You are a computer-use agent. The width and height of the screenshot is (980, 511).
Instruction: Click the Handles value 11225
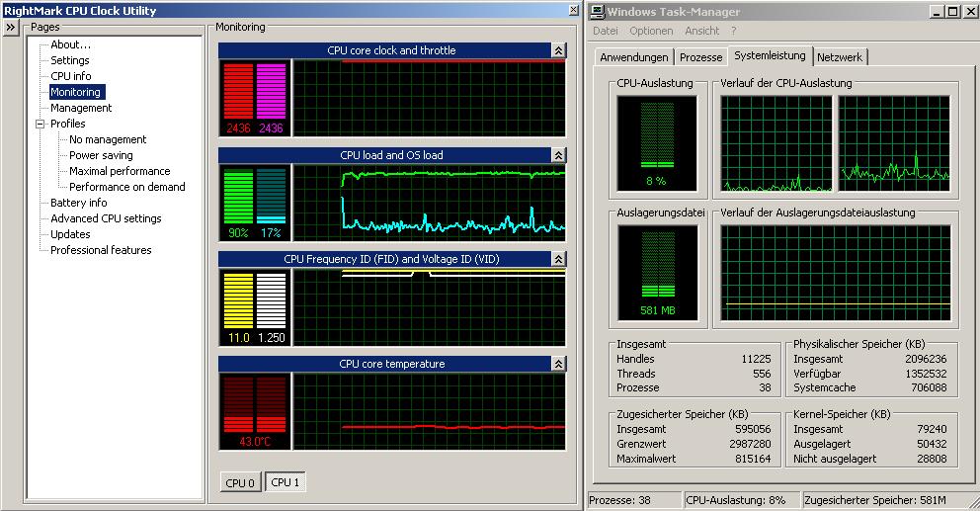[x=757, y=359]
